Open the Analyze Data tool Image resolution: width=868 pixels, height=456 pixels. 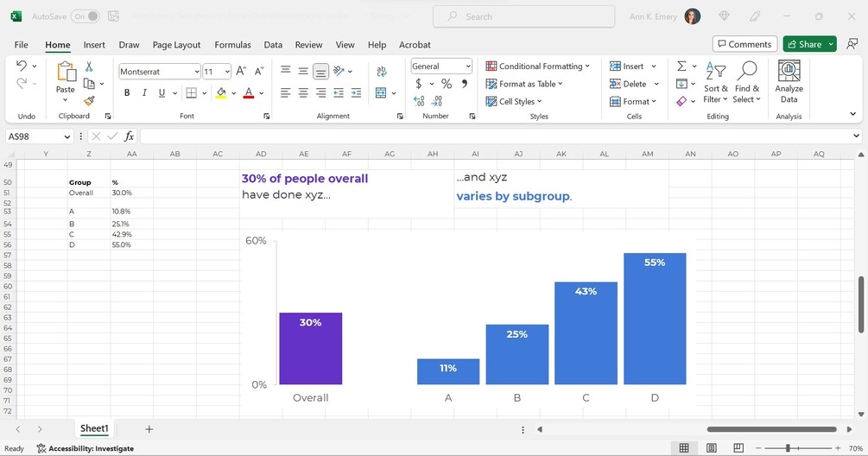pos(789,82)
